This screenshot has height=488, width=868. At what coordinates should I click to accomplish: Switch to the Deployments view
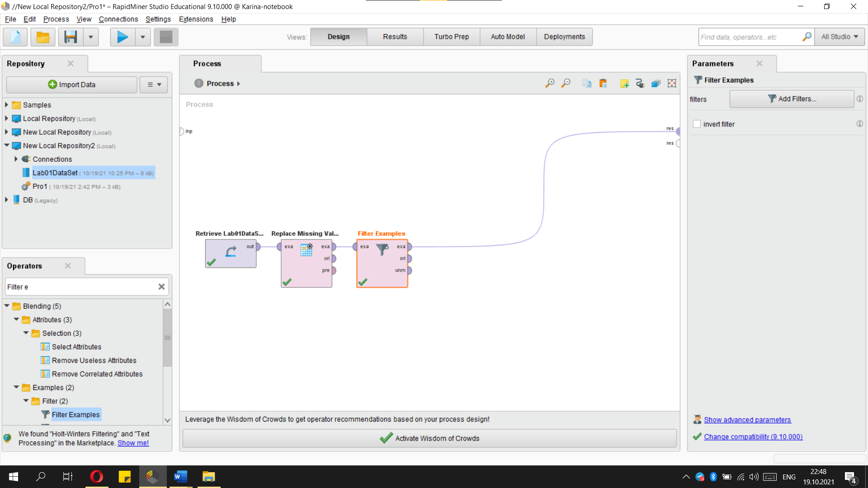tap(564, 37)
